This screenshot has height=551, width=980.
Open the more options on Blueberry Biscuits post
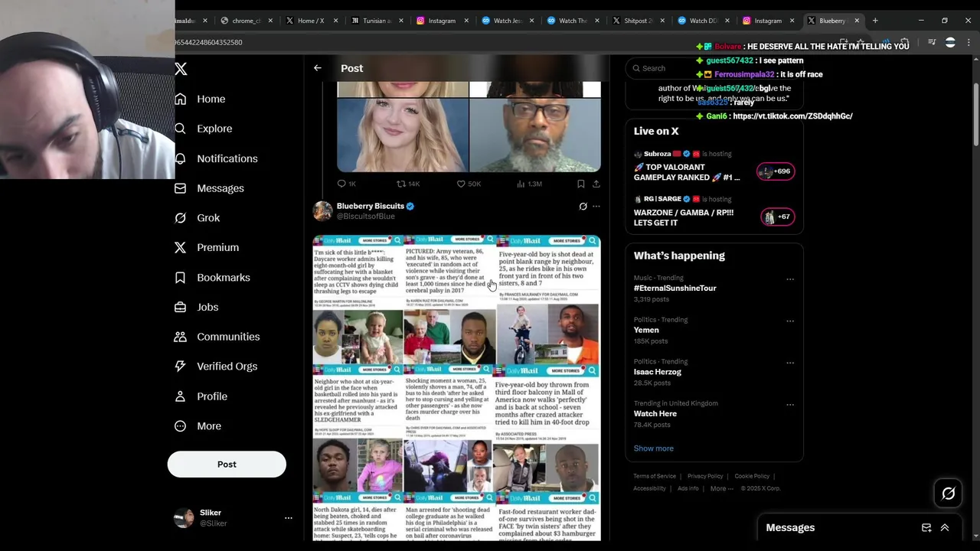point(596,207)
